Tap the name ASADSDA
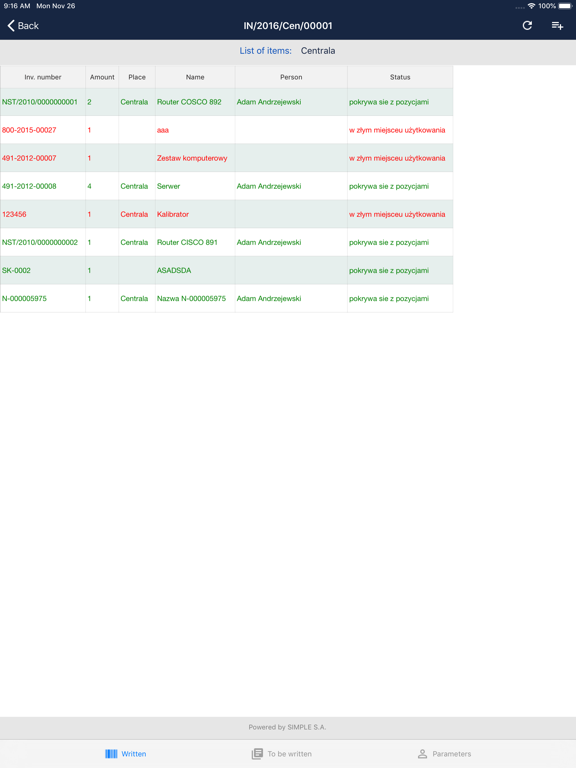 point(174,270)
